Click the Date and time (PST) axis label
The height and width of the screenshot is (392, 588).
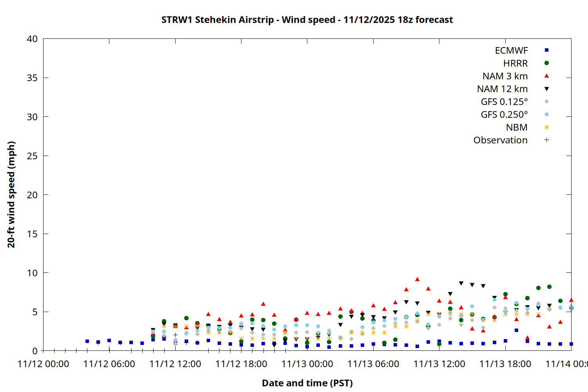[307, 383]
